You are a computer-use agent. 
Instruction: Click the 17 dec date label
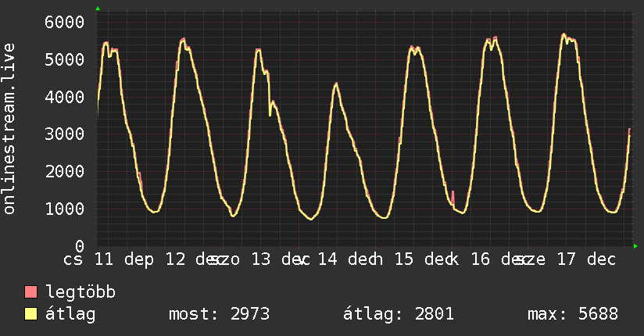pos(586,259)
